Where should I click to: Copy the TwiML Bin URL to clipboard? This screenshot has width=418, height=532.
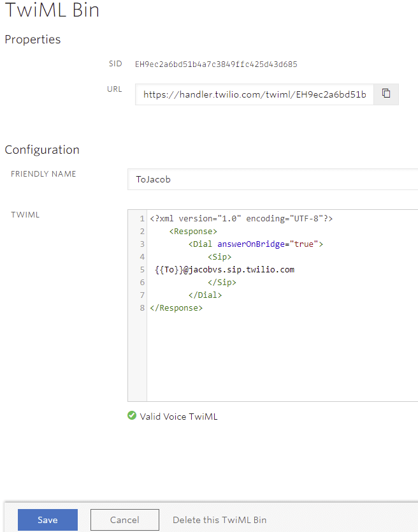tap(386, 94)
